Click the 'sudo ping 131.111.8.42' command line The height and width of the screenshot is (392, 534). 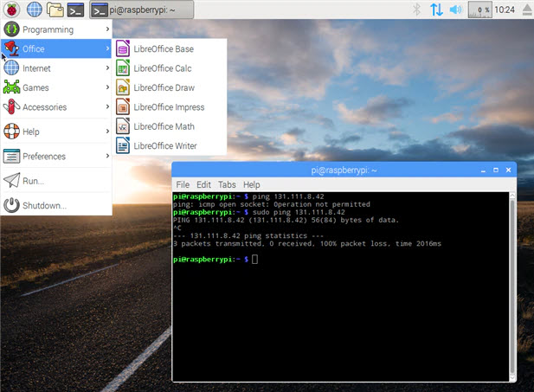(x=299, y=212)
